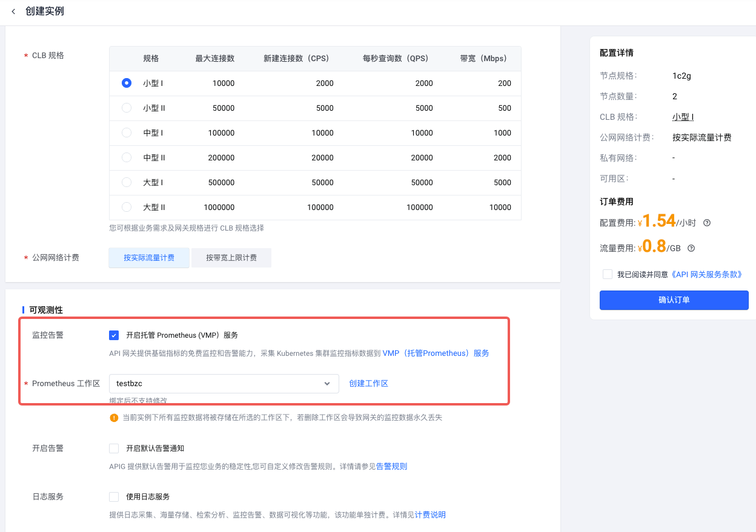Image resolution: width=756 pixels, height=532 pixels.
Task: Uncheck 开启托管 Prometheus (VMP) 服务
Action: [114, 335]
